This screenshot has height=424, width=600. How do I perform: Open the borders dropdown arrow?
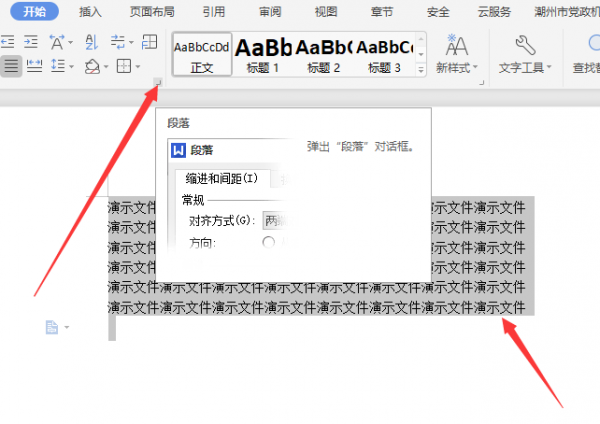(x=138, y=67)
